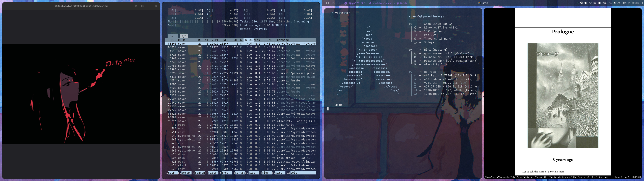Switch to the third workspace circle
The width and height of the screenshot is (644, 181).
click(340, 3)
